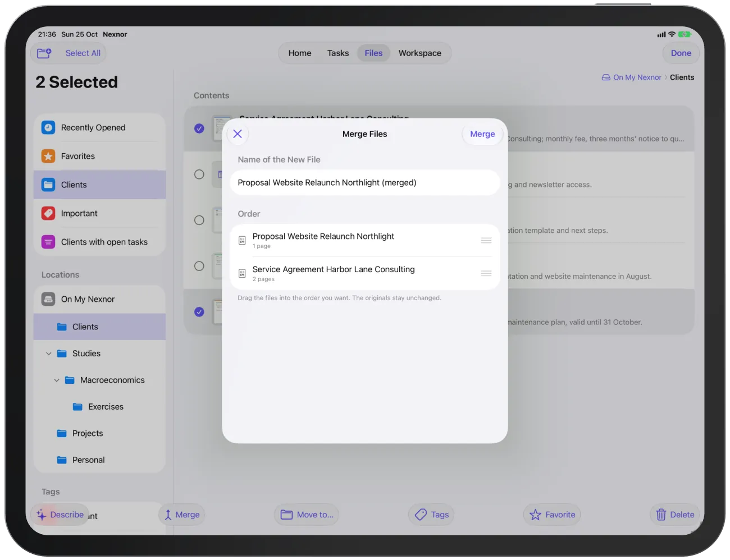The width and height of the screenshot is (730, 560).
Task: Uncheck the last selected file checkbox
Action: [199, 312]
